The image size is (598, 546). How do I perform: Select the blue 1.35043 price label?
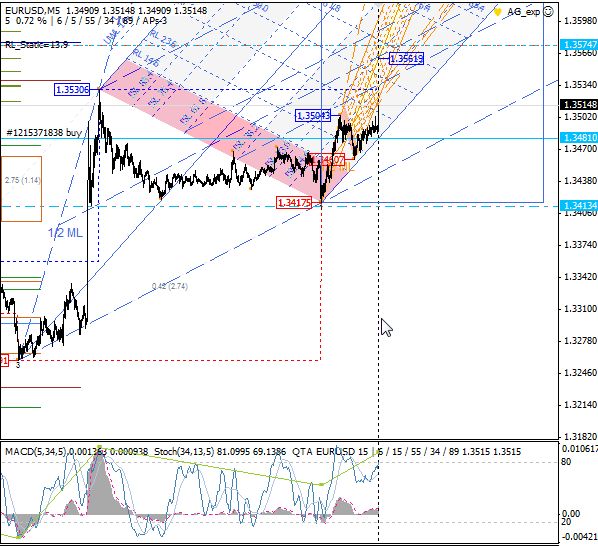tap(313, 116)
